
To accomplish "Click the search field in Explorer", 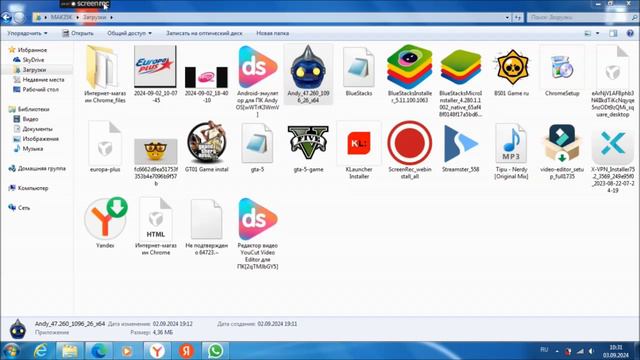I will [x=579, y=18].
